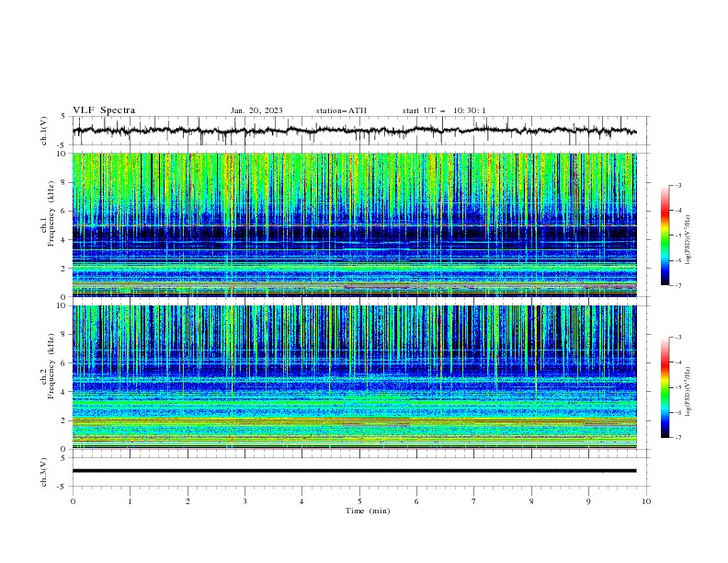Click the "station=ATH" header label
The image size is (728, 563).
(x=341, y=110)
